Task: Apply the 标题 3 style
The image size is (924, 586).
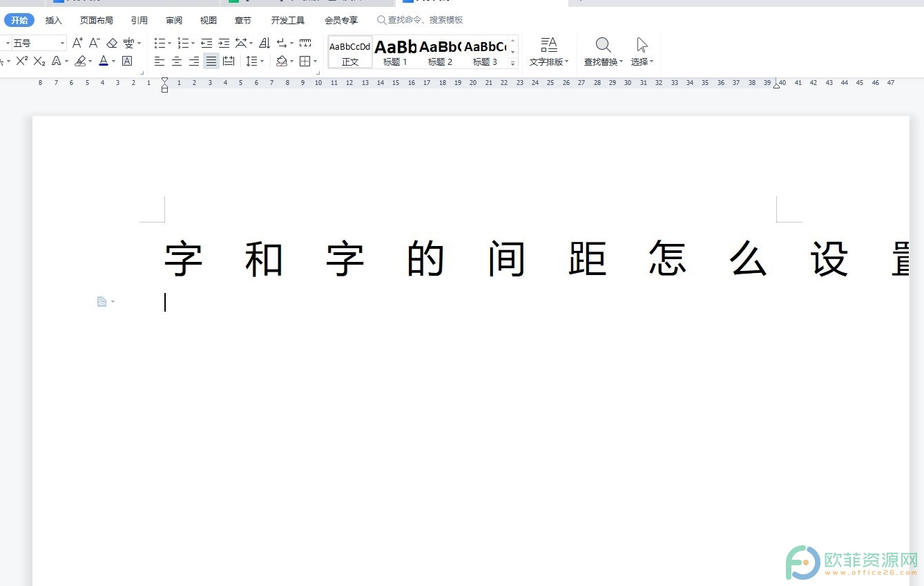Action: [x=485, y=53]
